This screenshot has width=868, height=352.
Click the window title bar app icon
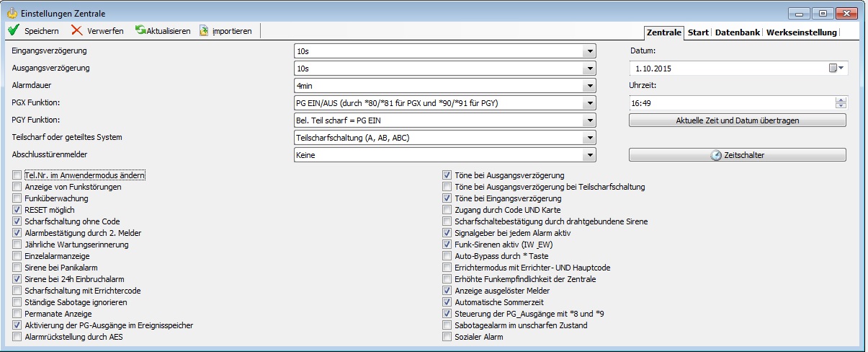point(12,12)
